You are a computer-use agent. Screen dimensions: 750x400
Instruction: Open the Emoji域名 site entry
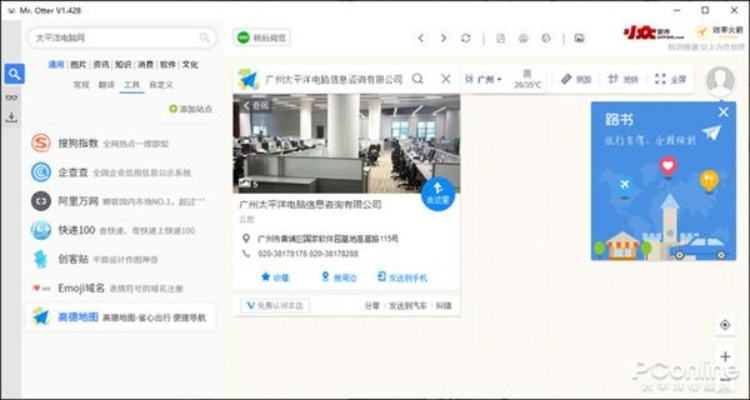(121, 288)
